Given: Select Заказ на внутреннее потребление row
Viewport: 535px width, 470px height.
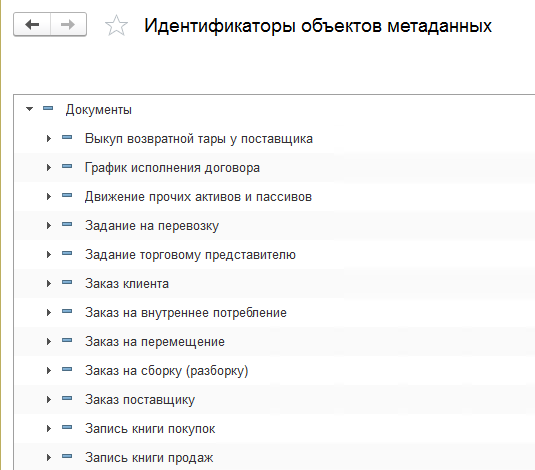Looking at the screenshot, I should (275, 312).
